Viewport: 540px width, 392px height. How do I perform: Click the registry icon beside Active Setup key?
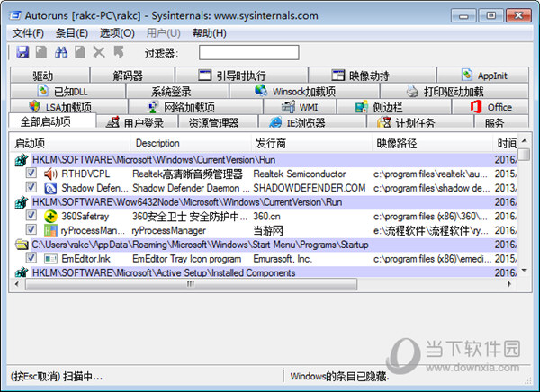click(x=22, y=272)
